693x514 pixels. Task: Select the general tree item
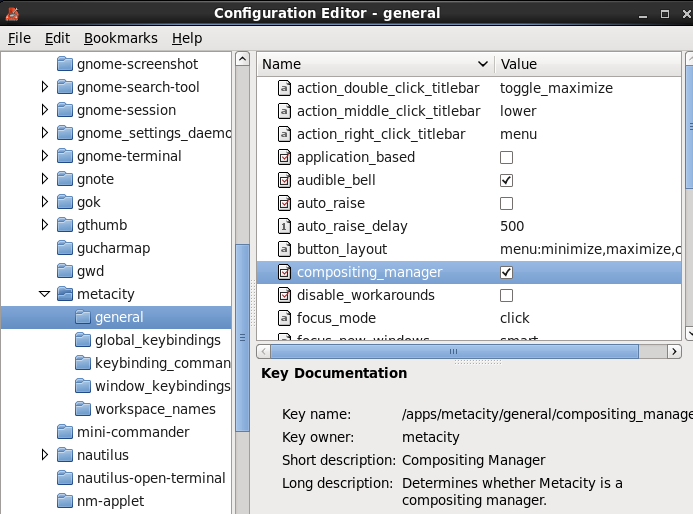tap(116, 317)
